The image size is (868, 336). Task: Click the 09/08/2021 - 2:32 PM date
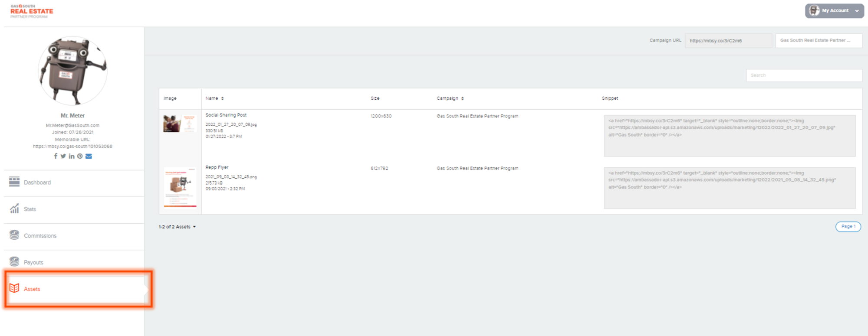pos(225,189)
